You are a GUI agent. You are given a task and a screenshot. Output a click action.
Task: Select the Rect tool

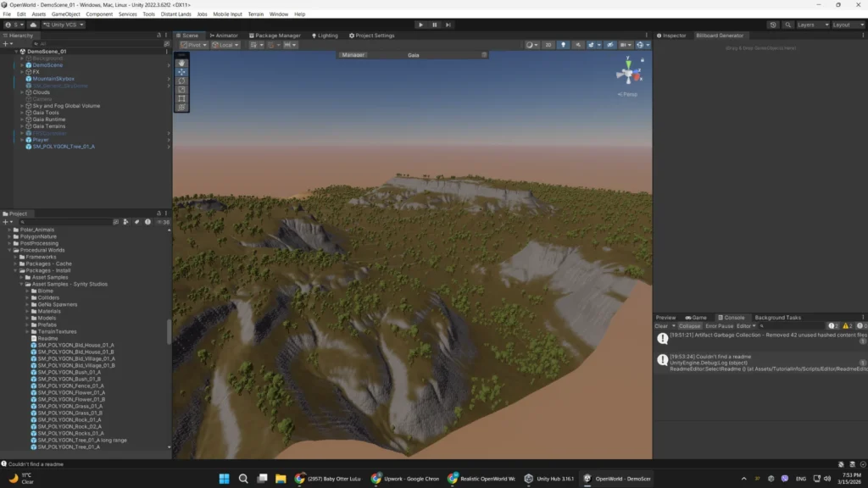tap(181, 98)
